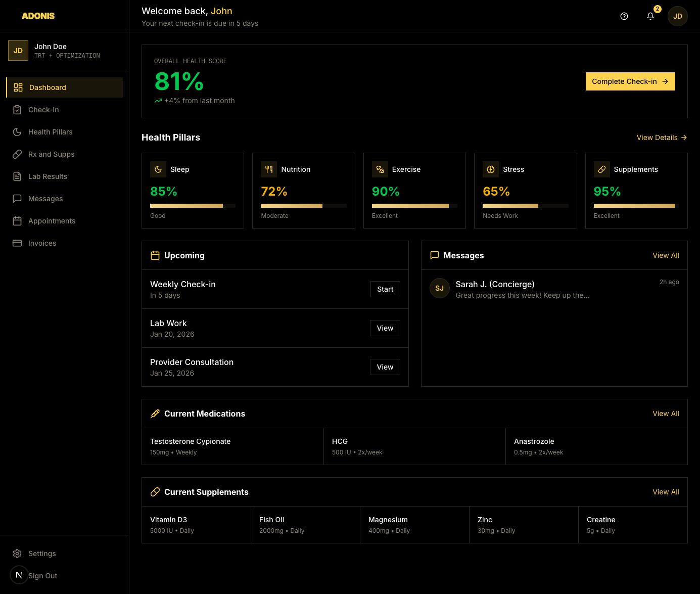Navigate to Appointments in sidebar
Screen dimensions: 700x594
pos(52,221)
